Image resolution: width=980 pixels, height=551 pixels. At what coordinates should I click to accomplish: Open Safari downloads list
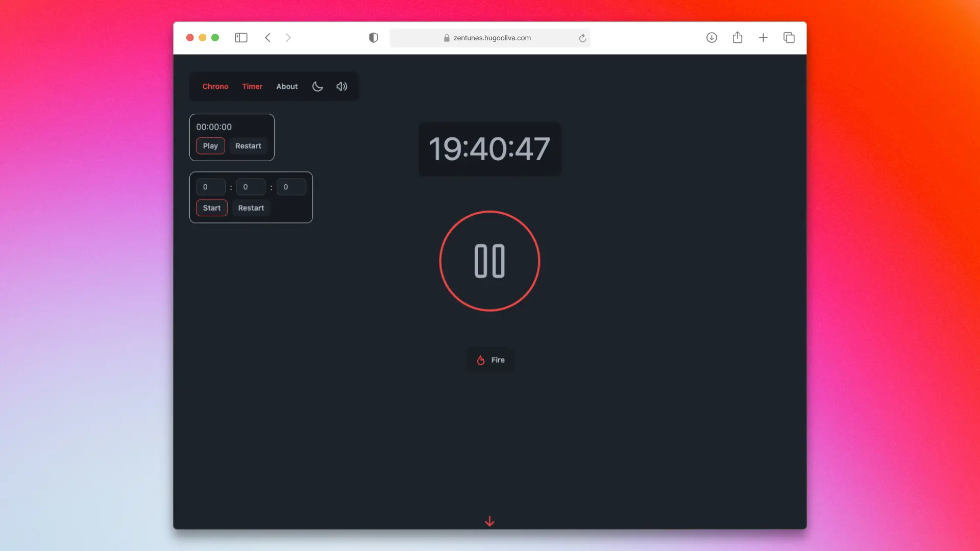tap(712, 38)
